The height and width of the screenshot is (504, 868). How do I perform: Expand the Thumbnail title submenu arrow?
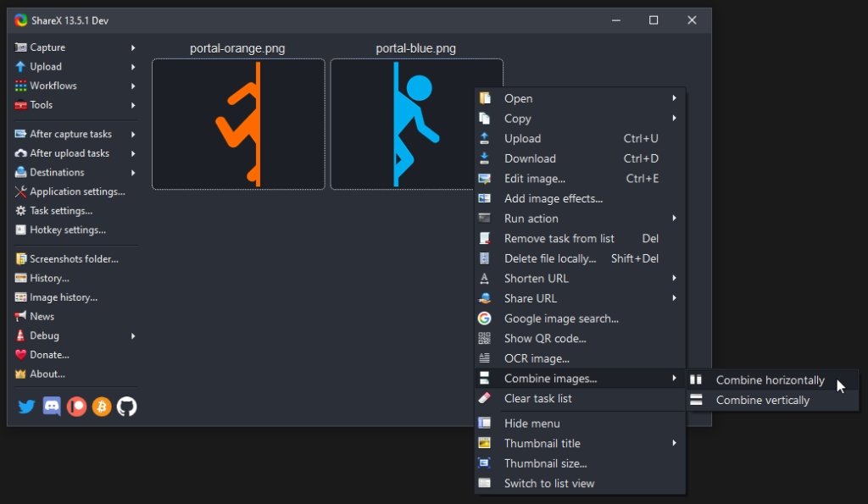tap(674, 443)
